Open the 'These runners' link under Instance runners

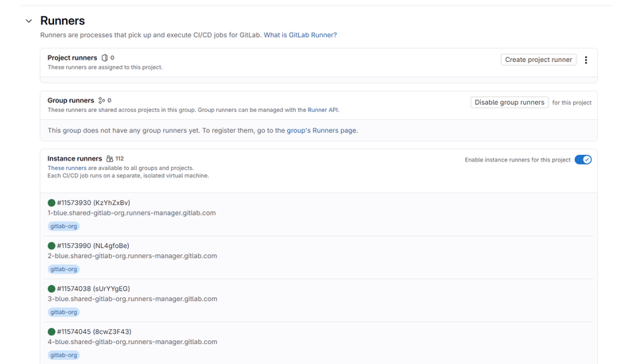[67, 168]
